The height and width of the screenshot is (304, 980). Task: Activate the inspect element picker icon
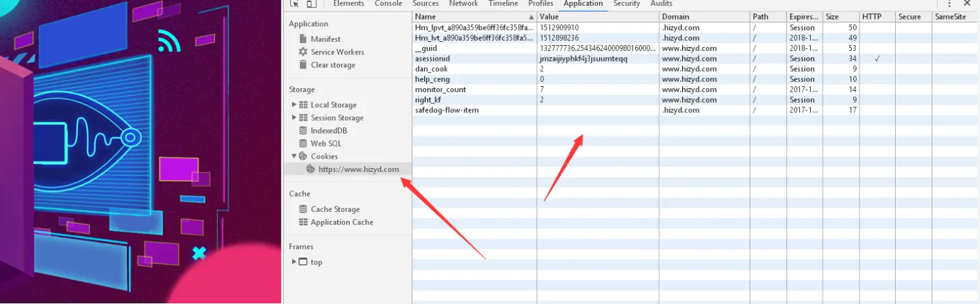click(x=295, y=3)
